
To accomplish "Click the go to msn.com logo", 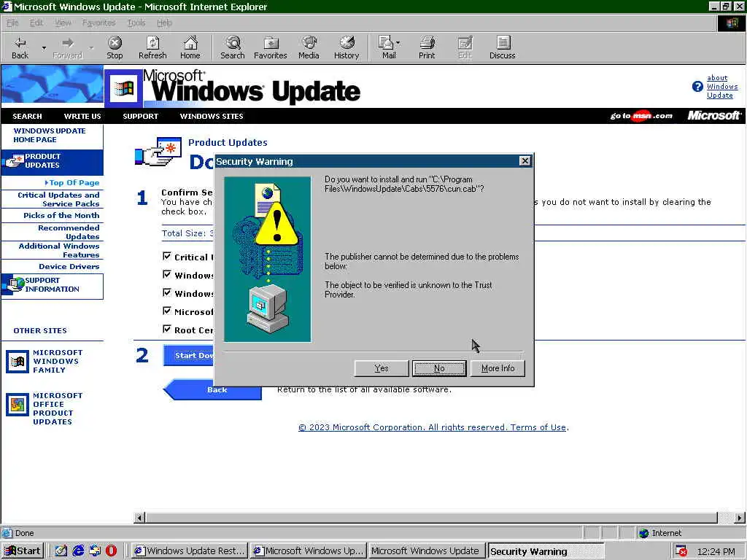I will pos(641,116).
